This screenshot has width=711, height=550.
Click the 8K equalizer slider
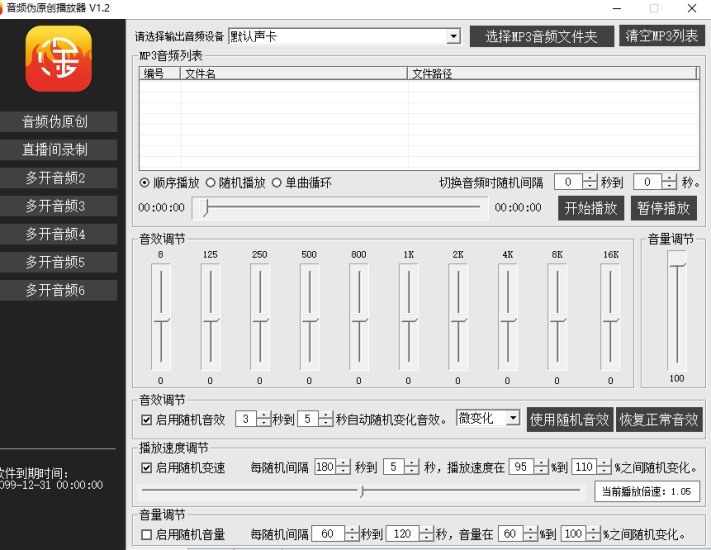(557, 317)
